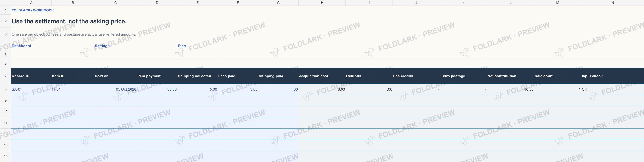Image resolution: width=644 pixels, height=162 pixels.
Task: Select row 1 header
Action: point(6,10)
